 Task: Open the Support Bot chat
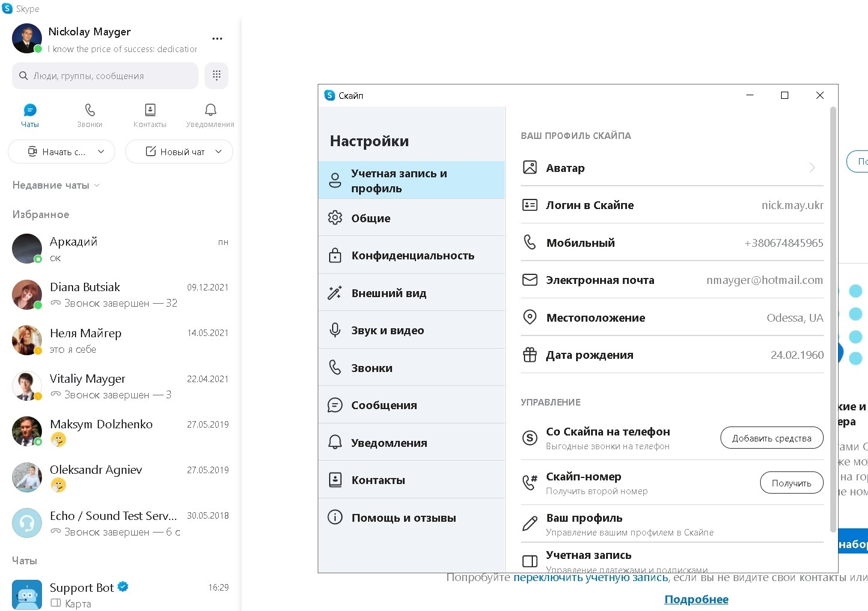click(120, 594)
